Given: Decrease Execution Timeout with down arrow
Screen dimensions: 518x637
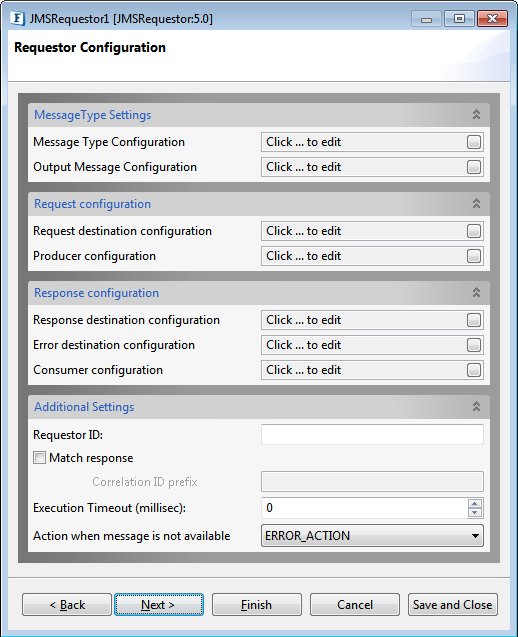Looking at the screenshot, I should pos(475,513).
